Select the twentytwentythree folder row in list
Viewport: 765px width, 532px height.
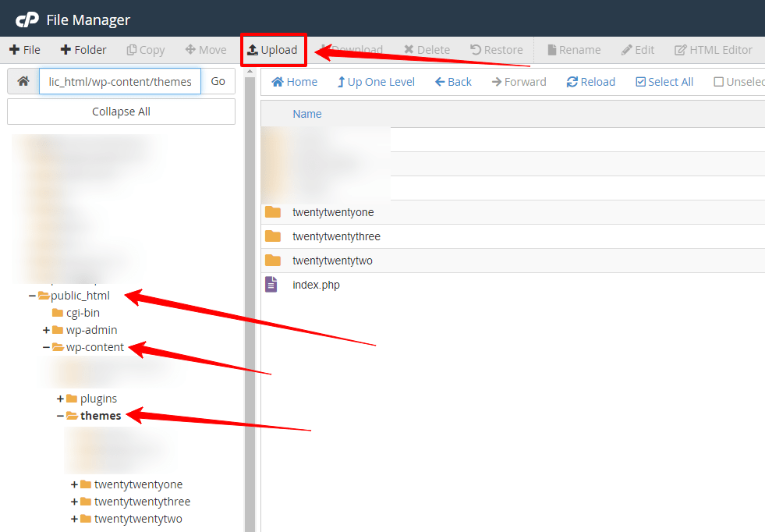(513, 236)
